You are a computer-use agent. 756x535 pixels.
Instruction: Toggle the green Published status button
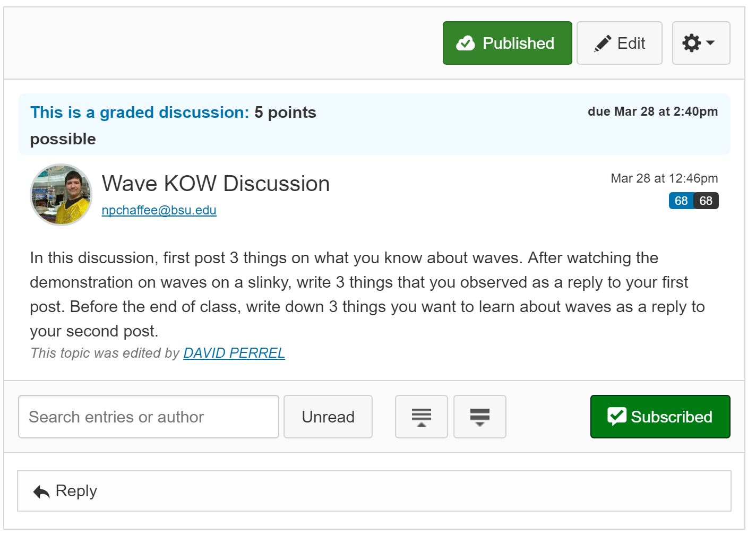(x=507, y=43)
